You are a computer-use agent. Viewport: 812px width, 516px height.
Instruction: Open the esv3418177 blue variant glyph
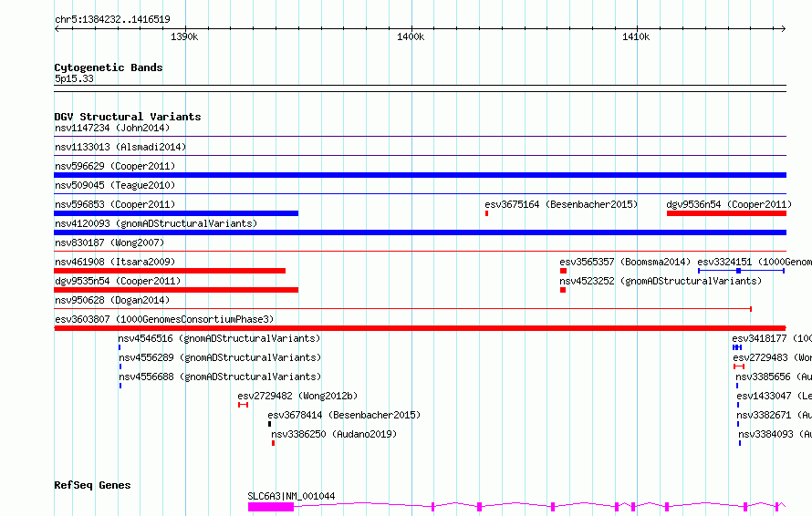click(x=737, y=347)
